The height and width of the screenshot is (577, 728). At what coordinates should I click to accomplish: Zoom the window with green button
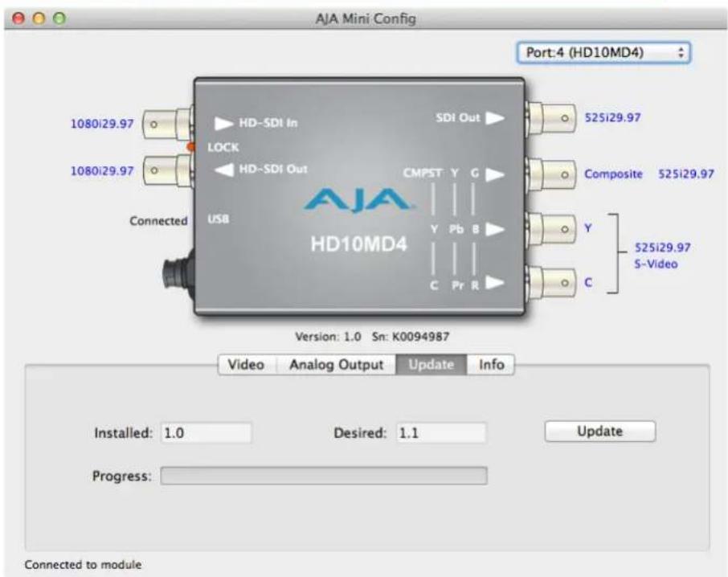(x=59, y=18)
